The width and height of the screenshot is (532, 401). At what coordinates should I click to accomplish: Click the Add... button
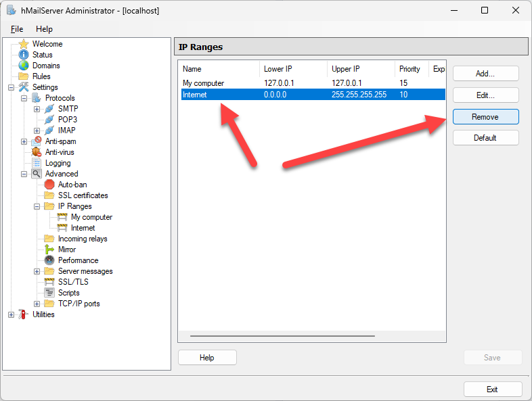click(485, 74)
